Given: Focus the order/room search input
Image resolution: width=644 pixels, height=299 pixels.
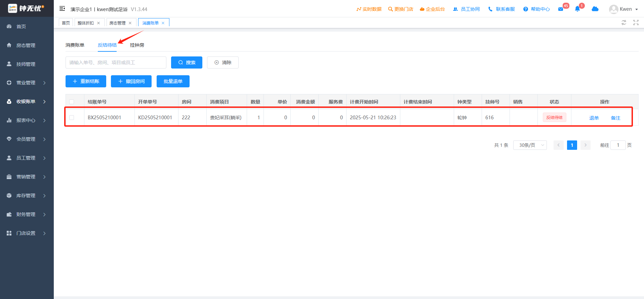Looking at the screenshot, I should (x=116, y=62).
